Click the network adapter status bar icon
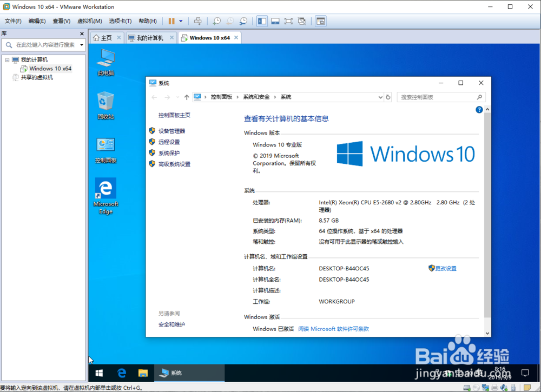Image resolution: width=541 pixels, height=392 pixels. click(485, 388)
